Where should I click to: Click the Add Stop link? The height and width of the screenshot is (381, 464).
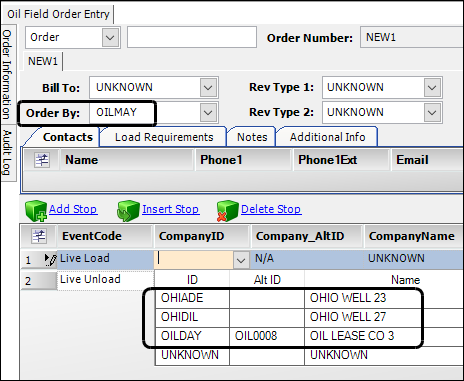pyautogui.click(x=73, y=209)
